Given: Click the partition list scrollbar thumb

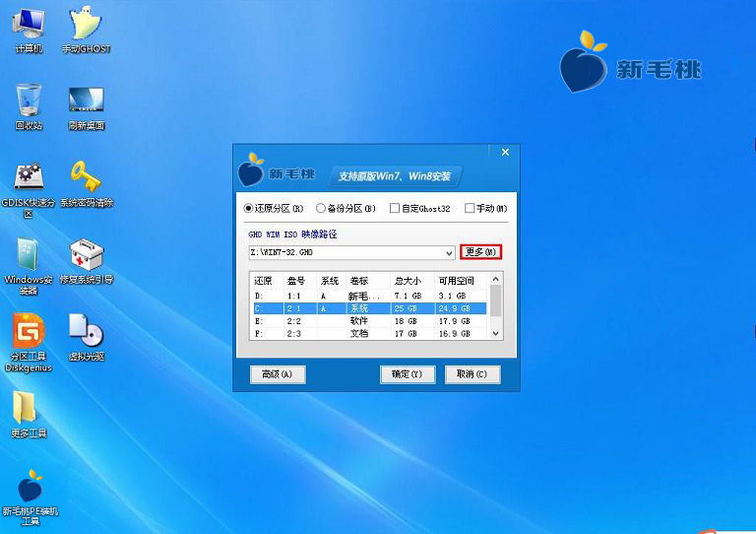Looking at the screenshot, I should click(x=496, y=300).
